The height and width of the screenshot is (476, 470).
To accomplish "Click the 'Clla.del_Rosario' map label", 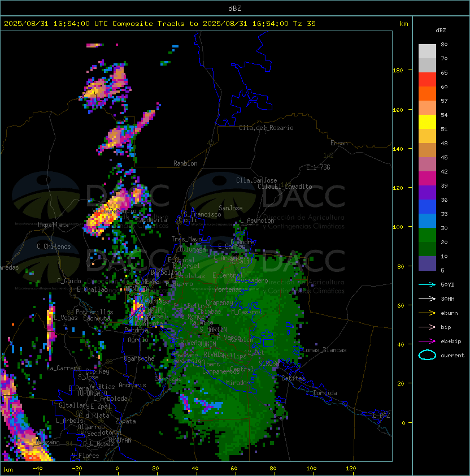I will coord(266,128).
